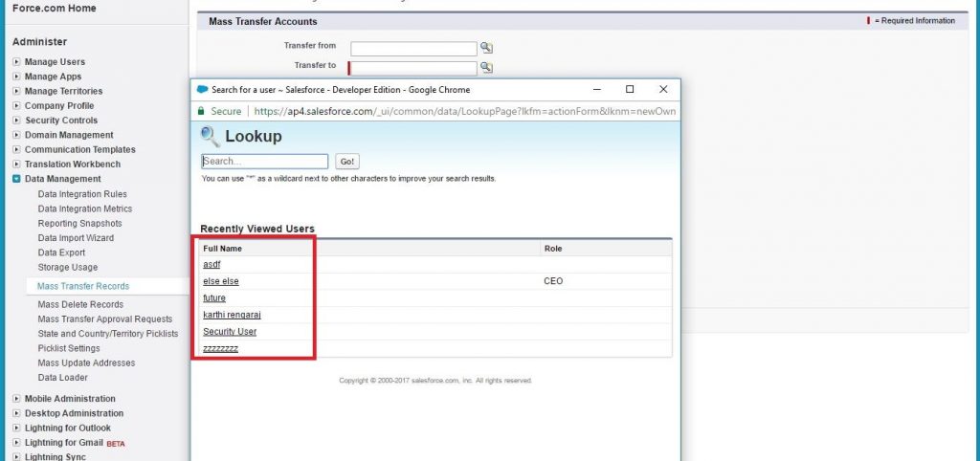Click the Transfer from input field
Image resolution: width=980 pixels, height=461 pixels.
413,49
